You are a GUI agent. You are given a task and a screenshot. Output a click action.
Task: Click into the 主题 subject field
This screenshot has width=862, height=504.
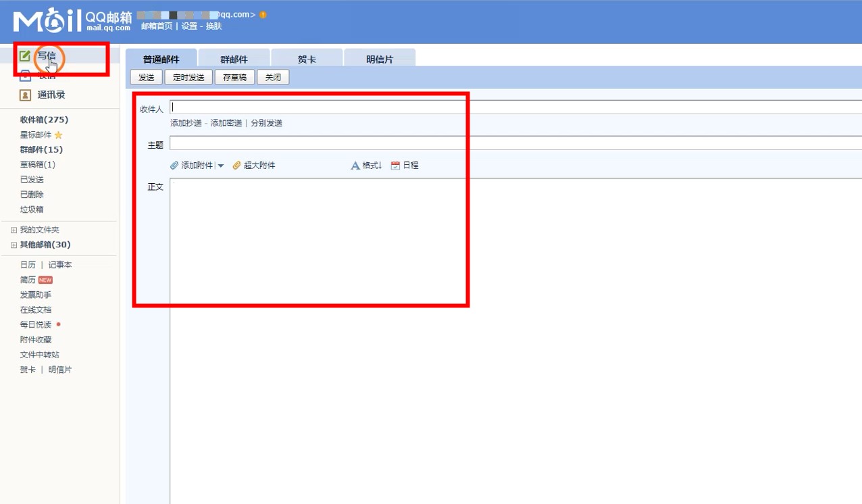point(513,143)
